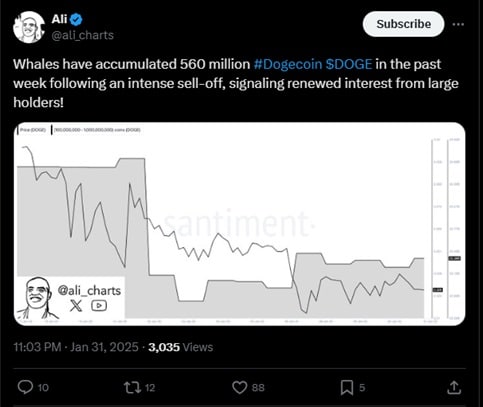The height and width of the screenshot is (407, 483).
Task: Click the @ali_charts handle under name
Action: point(83,35)
